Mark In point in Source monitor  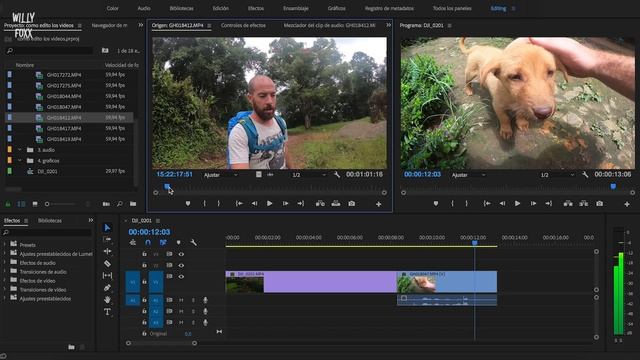point(204,203)
